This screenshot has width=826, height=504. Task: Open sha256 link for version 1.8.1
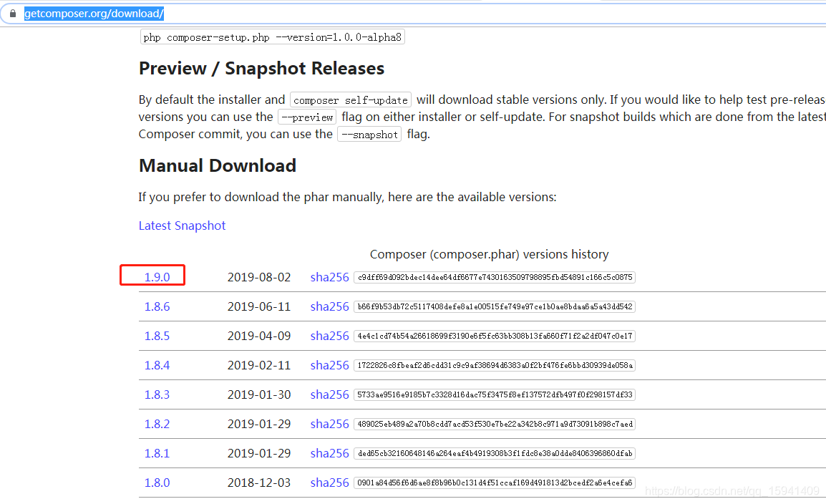(x=329, y=453)
